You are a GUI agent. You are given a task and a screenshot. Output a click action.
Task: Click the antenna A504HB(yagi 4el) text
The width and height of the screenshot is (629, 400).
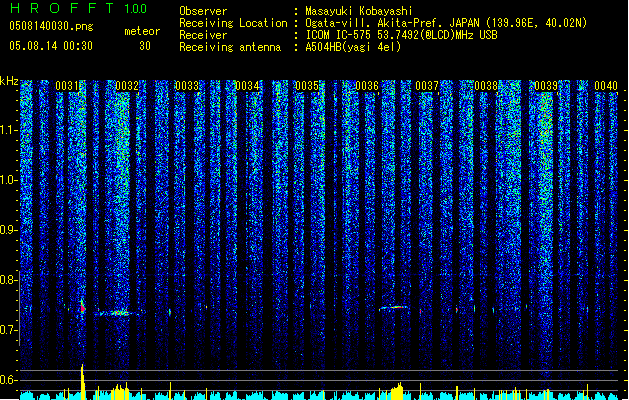(353, 47)
